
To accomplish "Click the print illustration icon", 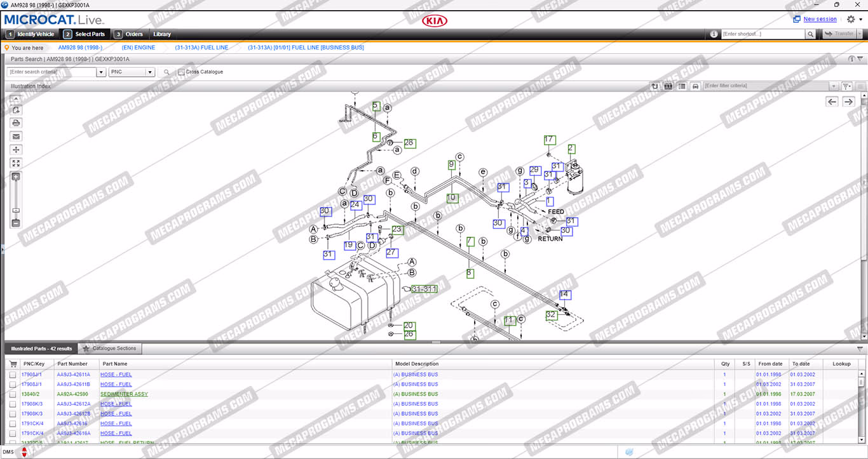I will pos(16,123).
